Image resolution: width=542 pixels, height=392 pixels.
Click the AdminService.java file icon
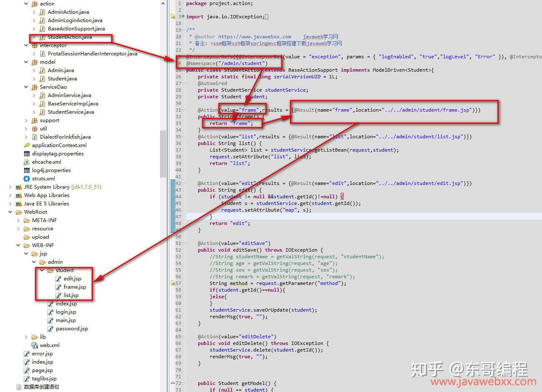click(42, 95)
